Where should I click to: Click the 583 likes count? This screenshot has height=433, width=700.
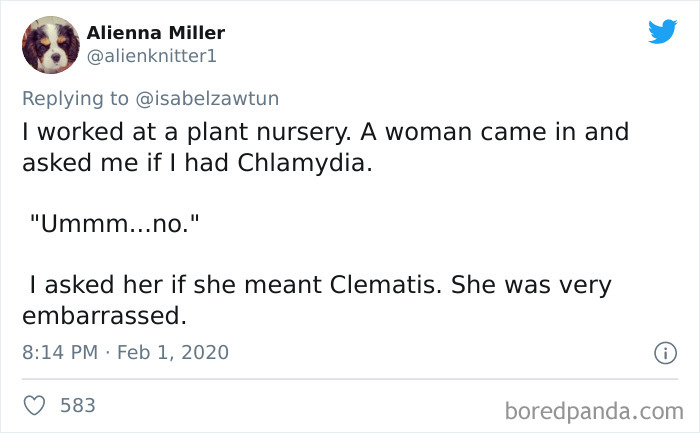point(78,405)
